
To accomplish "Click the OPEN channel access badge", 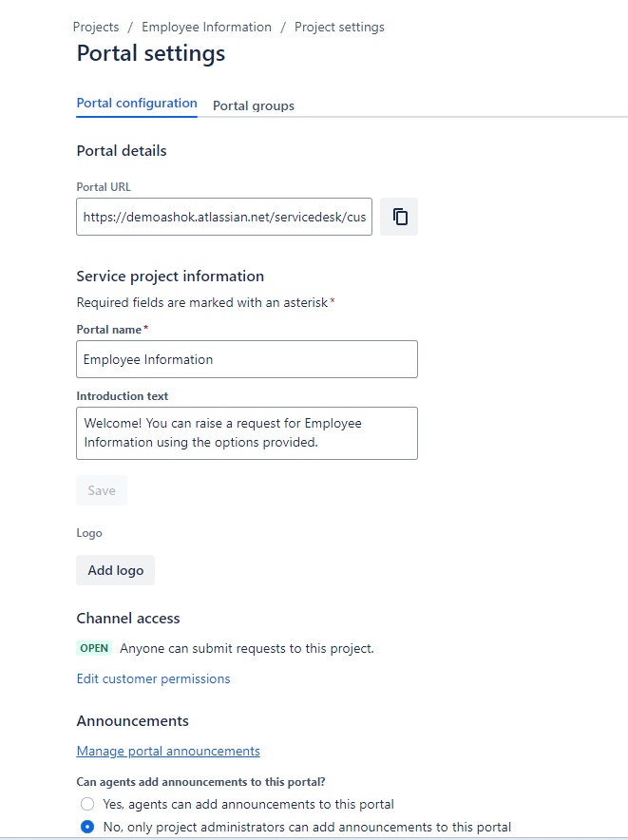I will click(x=94, y=647).
